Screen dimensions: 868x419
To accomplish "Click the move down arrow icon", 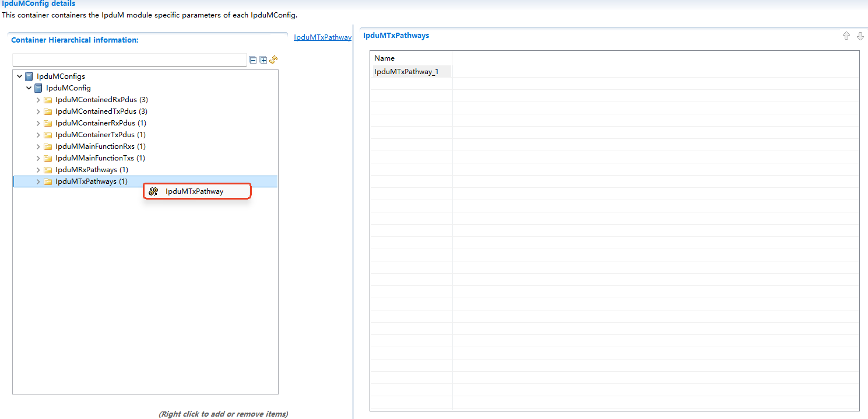I will [860, 36].
